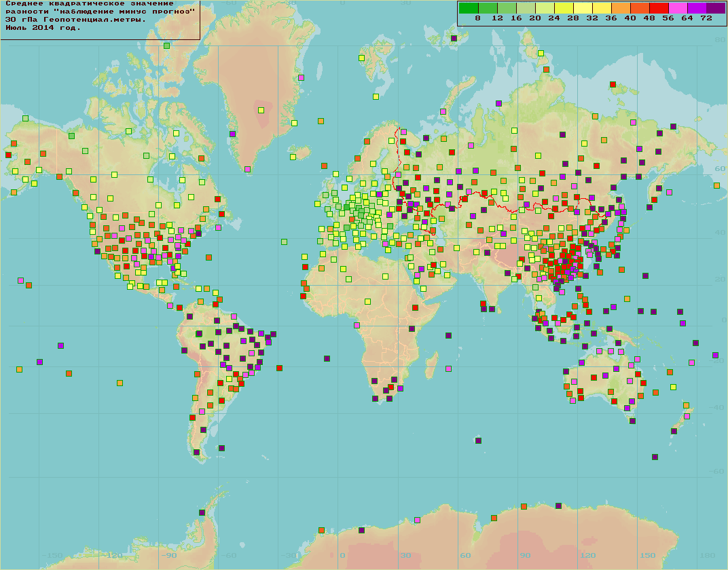The width and height of the screenshot is (728, 570).
Task: Click the legend swatch between 28 and 32
Action: coord(583,7)
